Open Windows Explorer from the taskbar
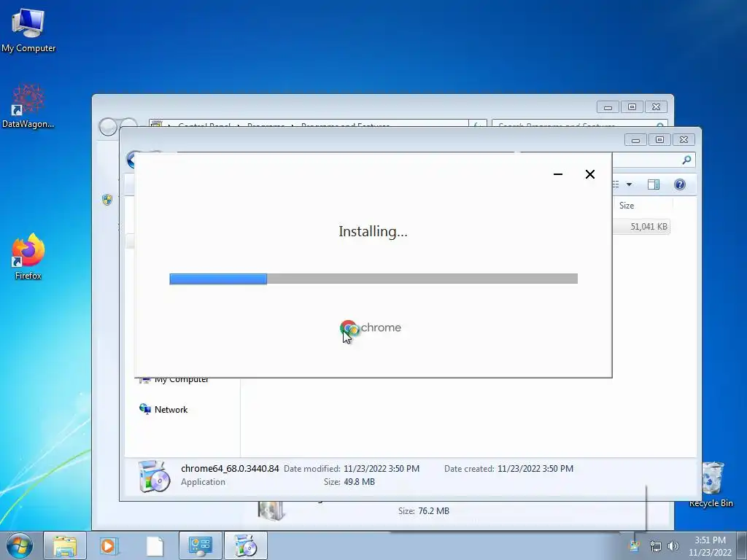 tap(65, 545)
